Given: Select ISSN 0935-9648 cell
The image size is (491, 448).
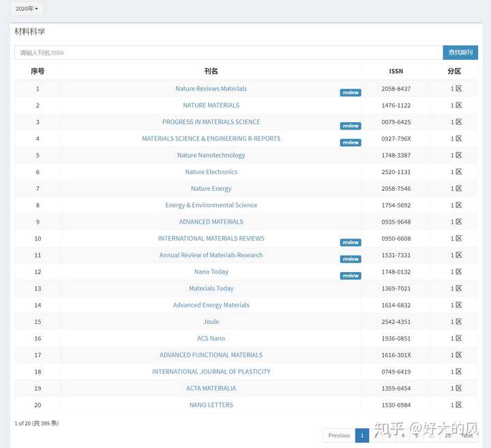Looking at the screenshot, I should [x=396, y=222].
